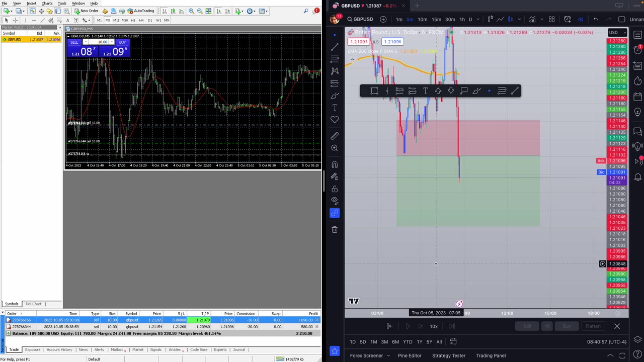This screenshot has height=362, width=644.
Task: Open the Journal tab in the terminal
Action: click(238, 349)
